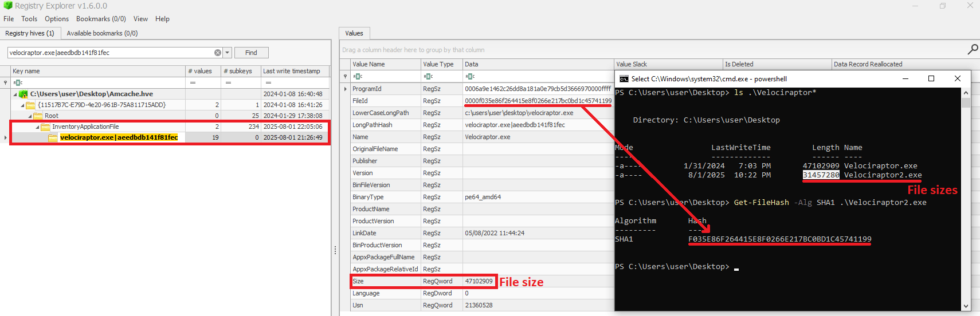Click the Value Name column filter icon
This screenshot has height=316, width=980.
click(x=358, y=76)
